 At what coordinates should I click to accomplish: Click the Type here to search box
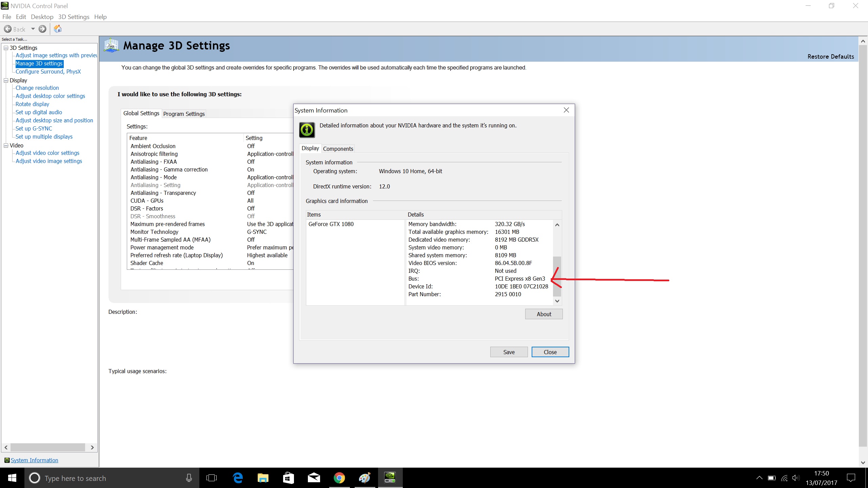[x=112, y=478]
